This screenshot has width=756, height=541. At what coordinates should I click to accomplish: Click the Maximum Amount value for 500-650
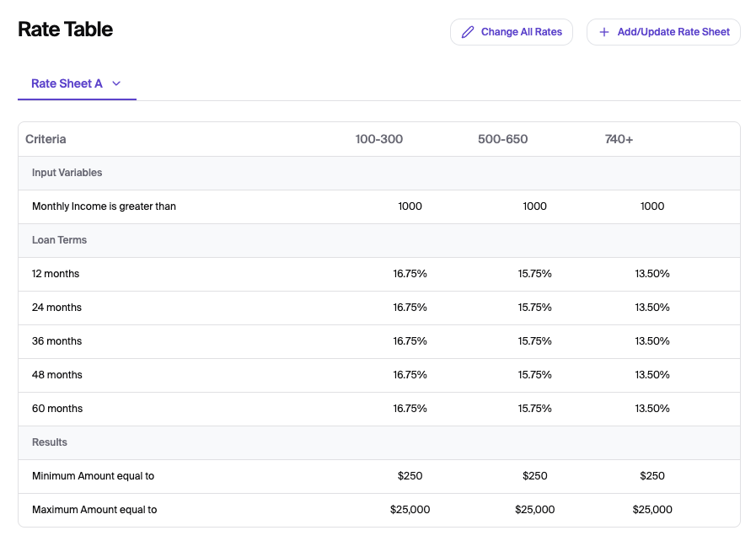coord(534,510)
